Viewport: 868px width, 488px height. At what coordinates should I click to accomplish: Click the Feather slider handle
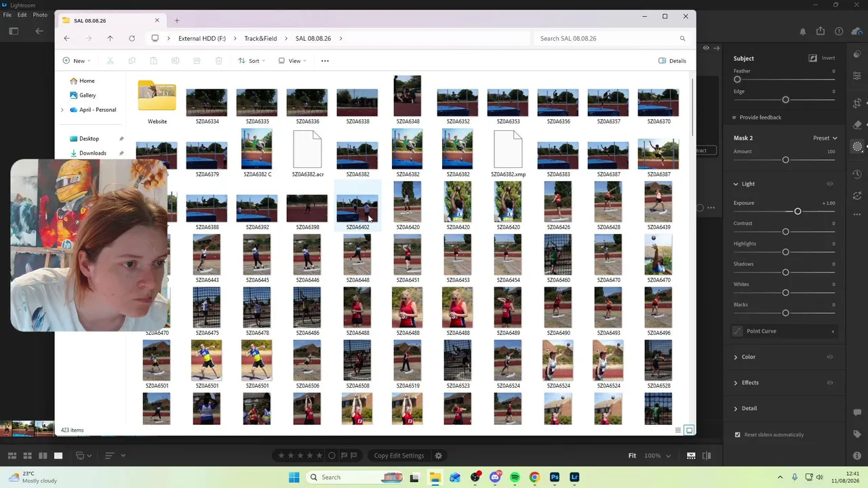pyautogui.click(x=737, y=79)
